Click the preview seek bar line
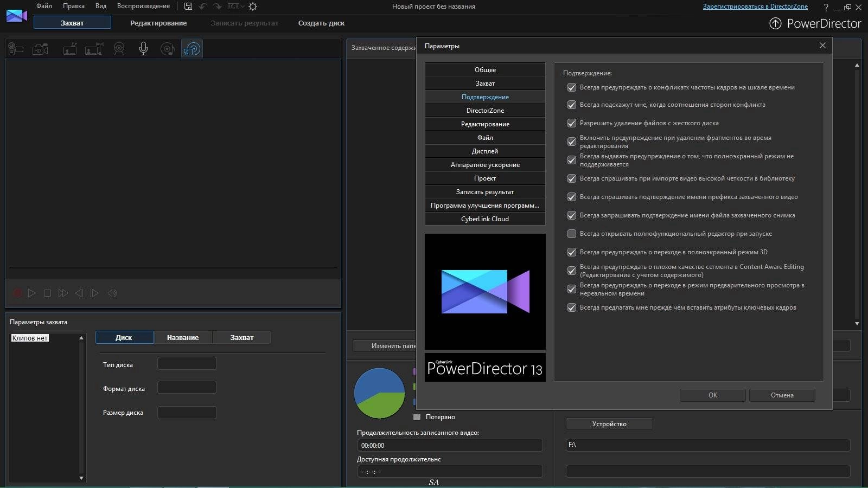The image size is (868, 488). [x=173, y=267]
